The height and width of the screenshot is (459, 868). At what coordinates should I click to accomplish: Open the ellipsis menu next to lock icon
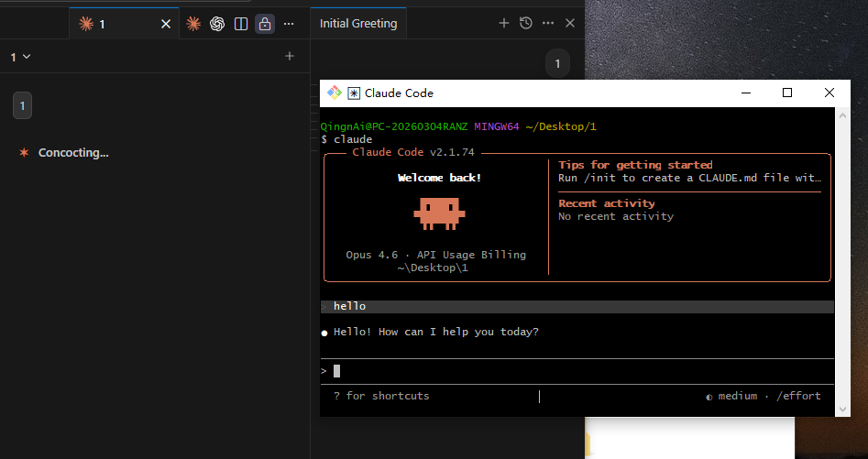(x=289, y=24)
